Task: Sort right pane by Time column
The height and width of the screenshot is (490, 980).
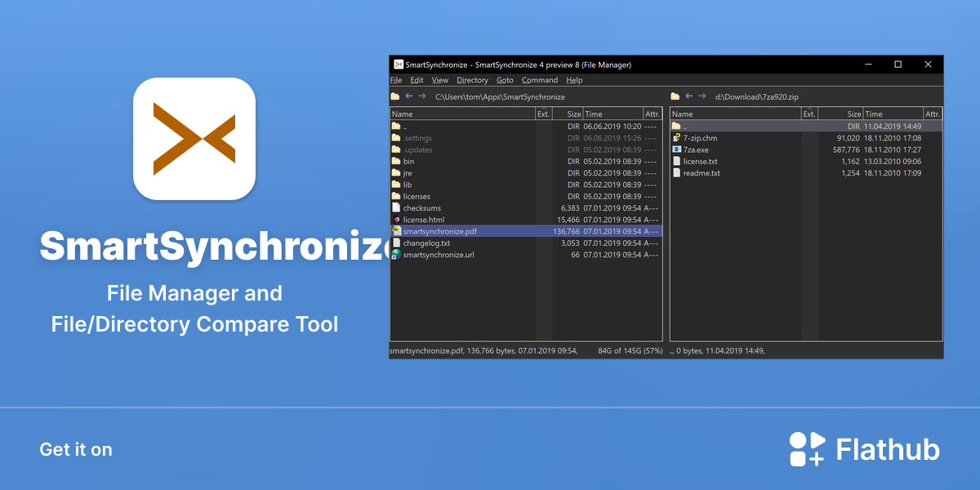Action: [893, 114]
